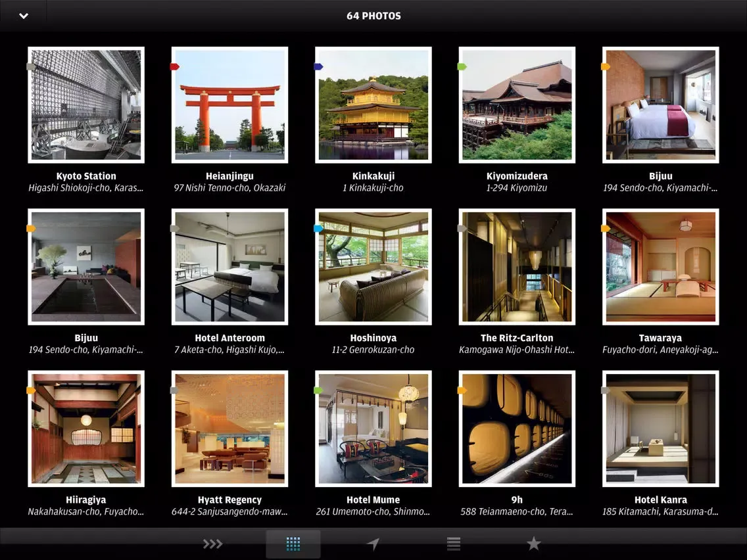The height and width of the screenshot is (560, 747).
Task: Click the 'Tawaraya' caption
Action: pos(661,338)
